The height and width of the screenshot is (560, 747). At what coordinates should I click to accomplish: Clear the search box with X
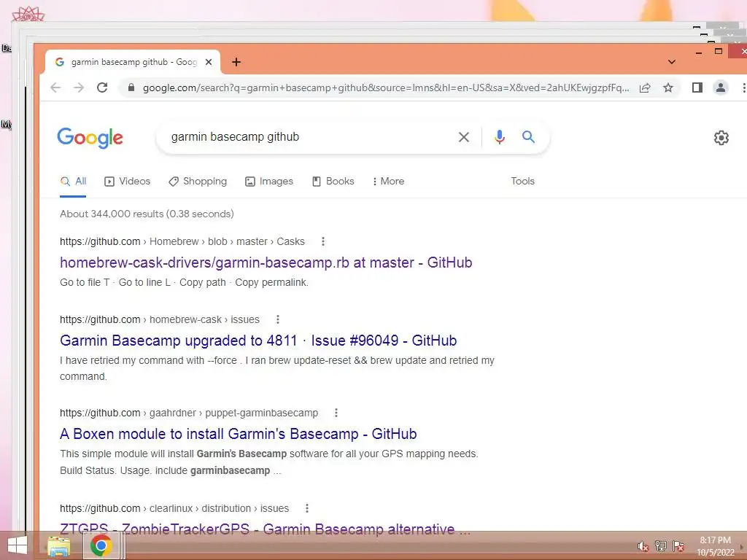coord(463,137)
